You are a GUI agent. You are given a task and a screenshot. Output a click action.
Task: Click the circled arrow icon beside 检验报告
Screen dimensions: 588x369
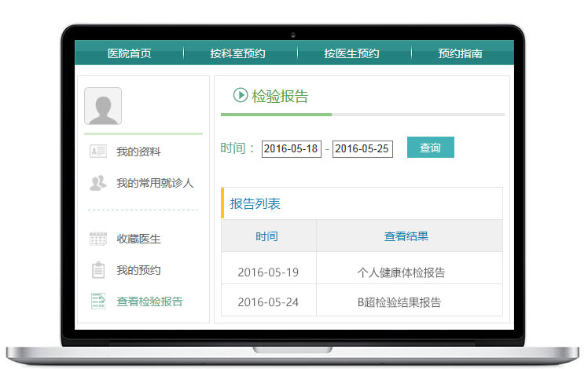[241, 96]
